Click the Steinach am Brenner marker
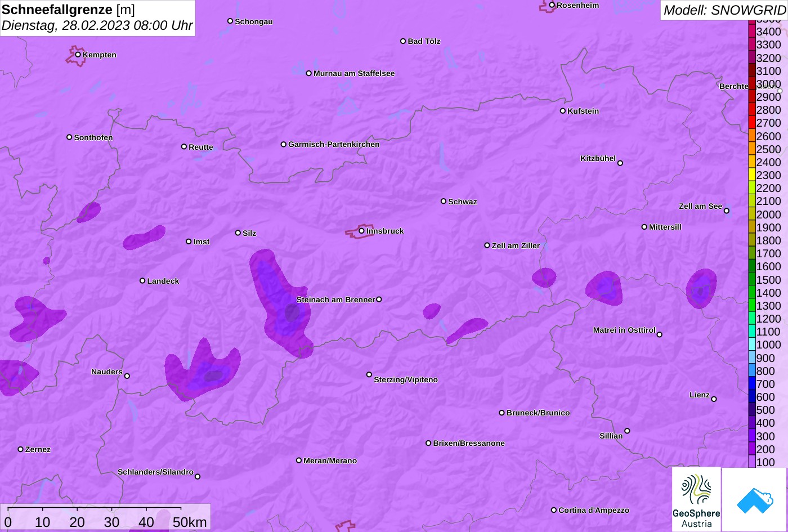Image resolution: width=788 pixels, height=532 pixels. coord(379,299)
